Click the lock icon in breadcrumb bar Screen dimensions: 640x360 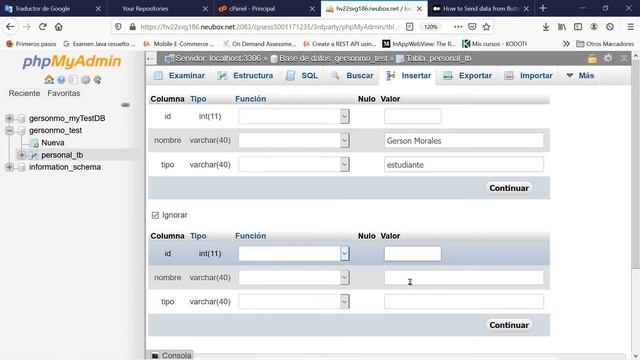[592, 59]
